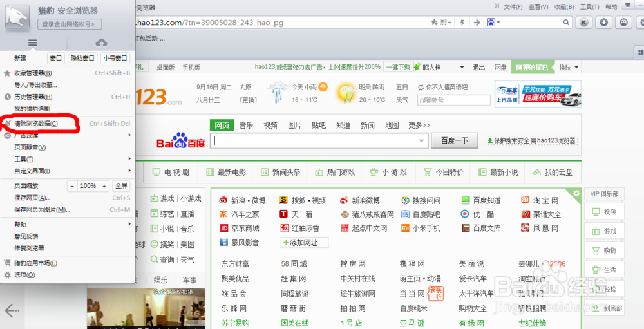
Task: Click the back arrow on page
Action: pos(12,310)
